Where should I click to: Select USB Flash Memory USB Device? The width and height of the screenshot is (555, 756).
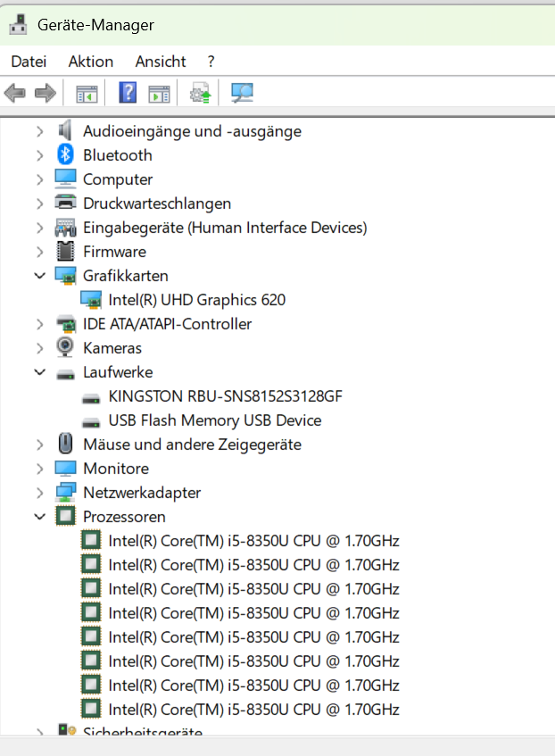point(215,420)
